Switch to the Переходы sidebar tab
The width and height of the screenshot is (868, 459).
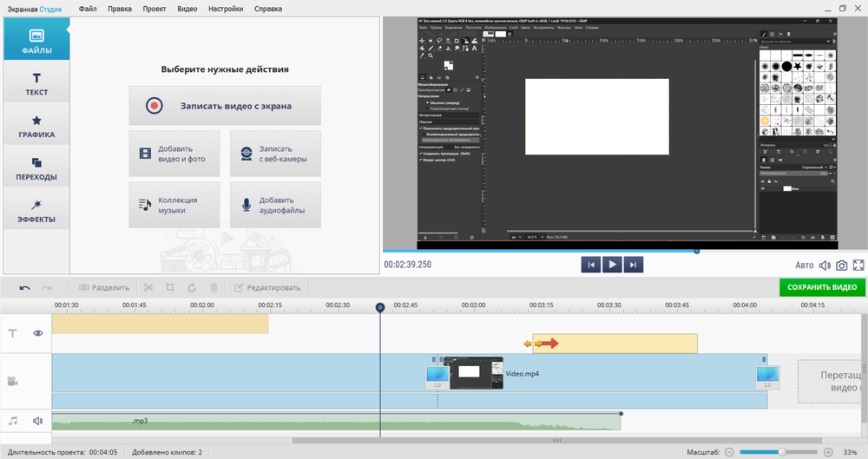coord(36,167)
